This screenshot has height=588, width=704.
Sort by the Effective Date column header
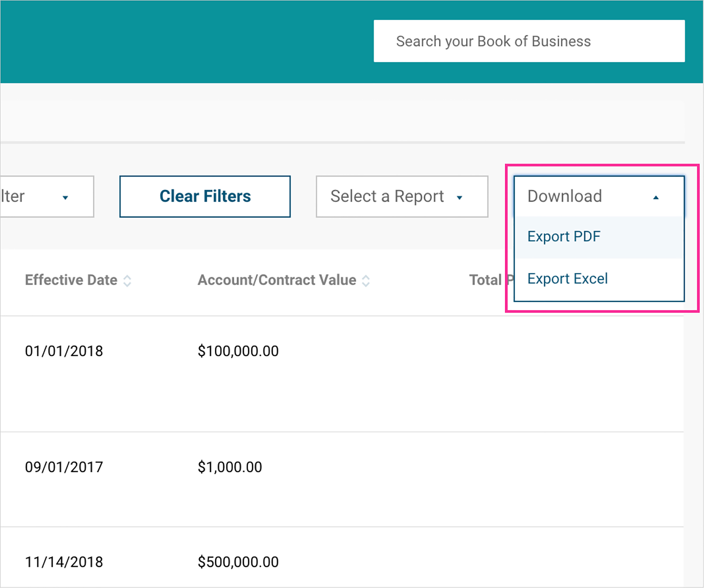coord(71,280)
